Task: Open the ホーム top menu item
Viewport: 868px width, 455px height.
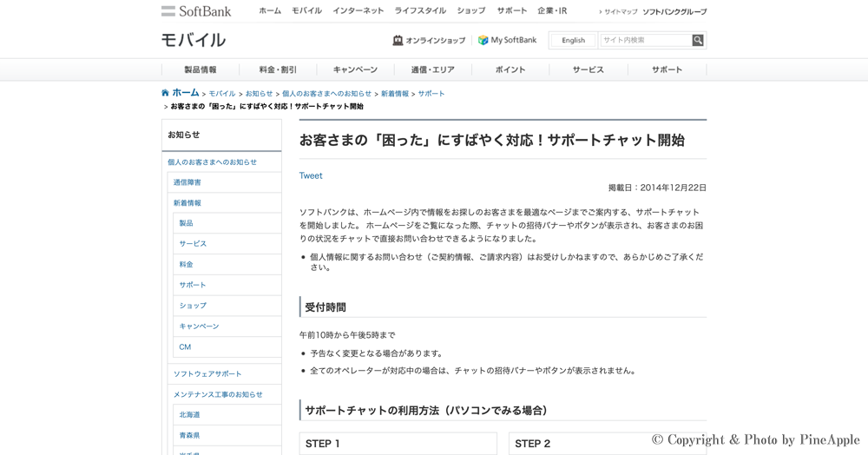Action: click(x=270, y=10)
